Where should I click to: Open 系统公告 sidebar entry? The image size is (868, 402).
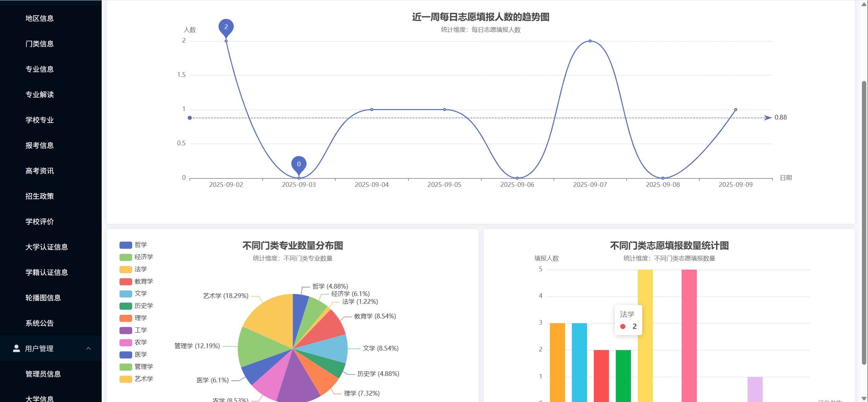click(40, 323)
